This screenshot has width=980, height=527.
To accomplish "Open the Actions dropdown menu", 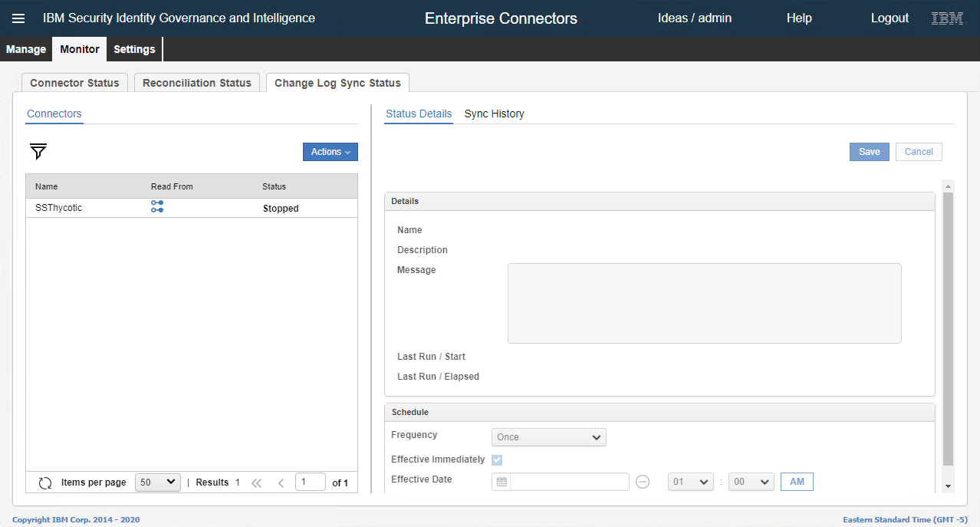I will coord(331,152).
